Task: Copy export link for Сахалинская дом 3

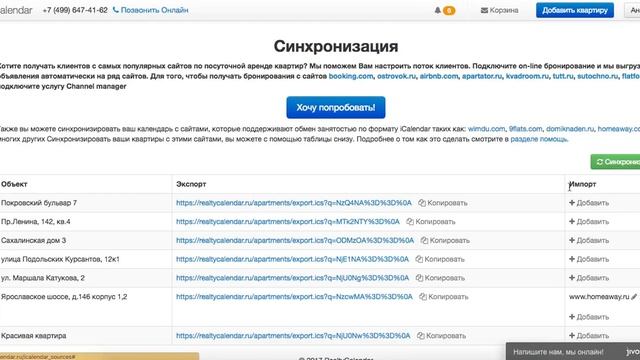Action: [445, 240]
